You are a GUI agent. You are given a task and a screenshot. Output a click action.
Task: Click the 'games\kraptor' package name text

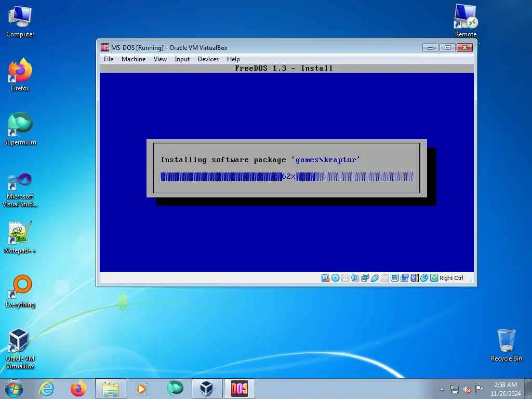326,159
